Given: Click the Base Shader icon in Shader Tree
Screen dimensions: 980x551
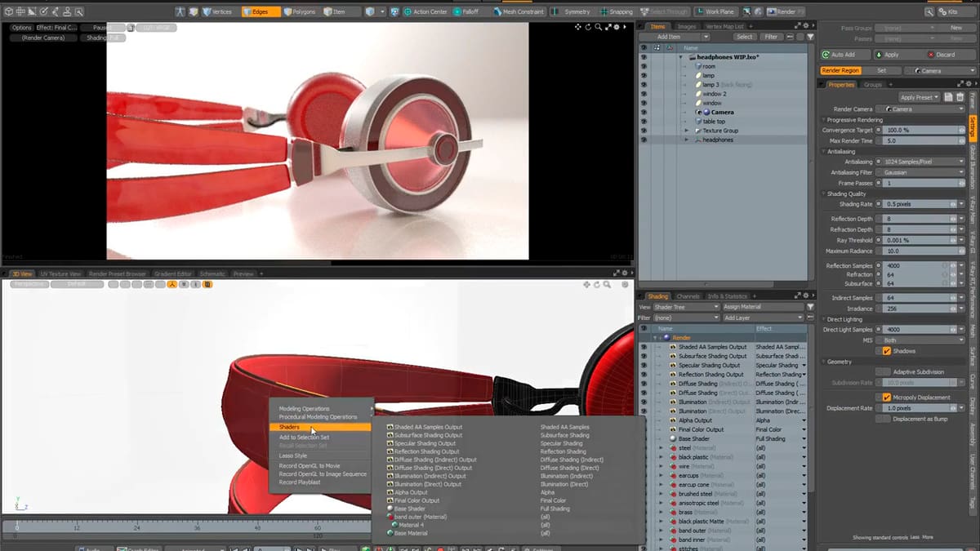Looking at the screenshot, I should (x=673, y=438).
